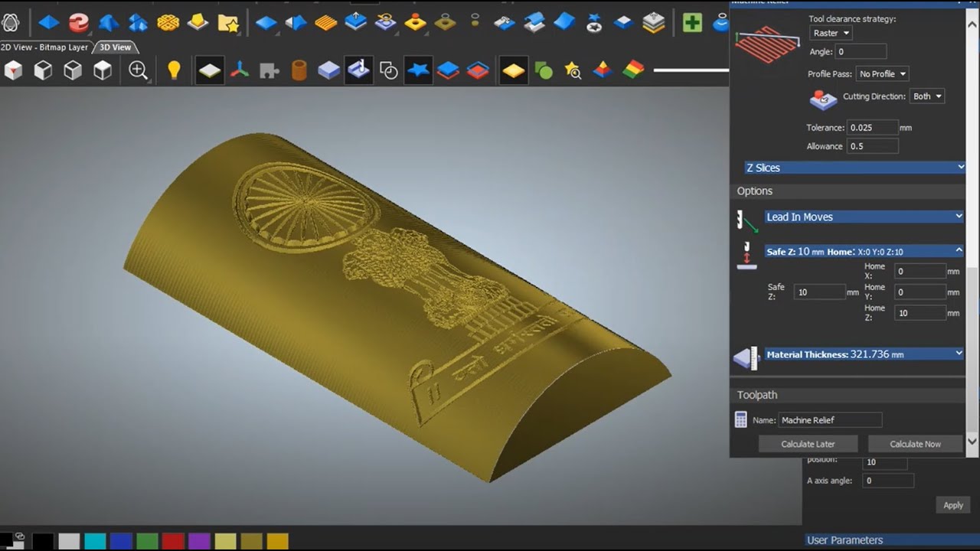Click the XYZ axes origin icon

pyautogui.click(x=240, y=71)
